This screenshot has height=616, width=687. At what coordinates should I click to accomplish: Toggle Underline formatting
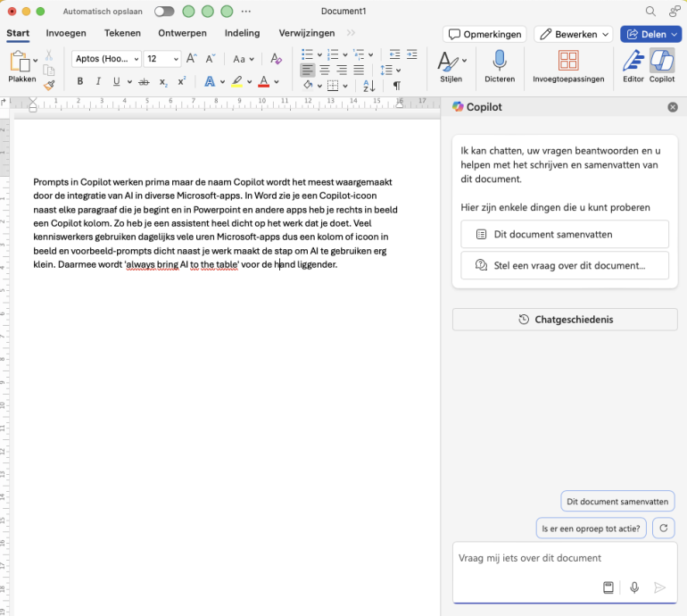click(x=117, y=81)
